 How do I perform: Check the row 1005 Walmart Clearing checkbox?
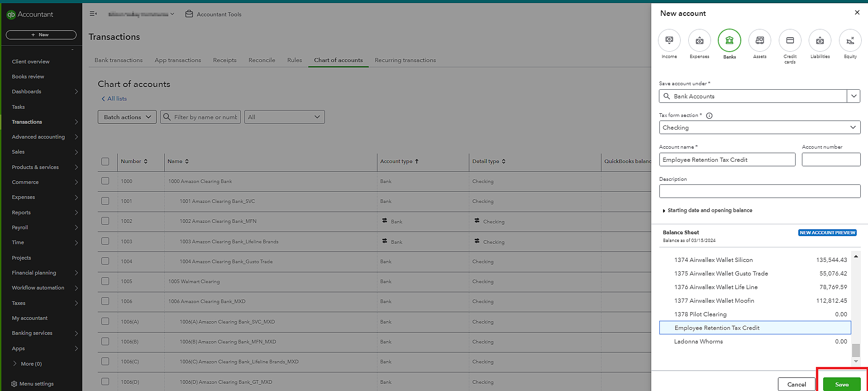point(105,281)
